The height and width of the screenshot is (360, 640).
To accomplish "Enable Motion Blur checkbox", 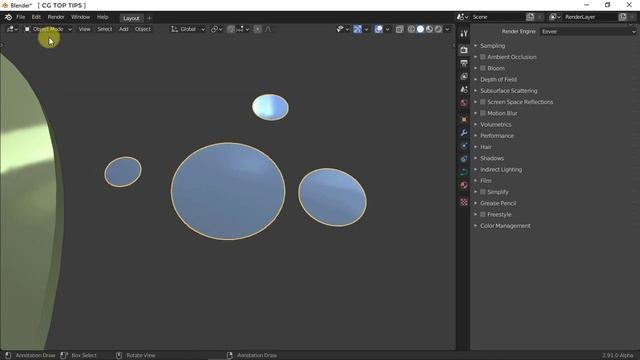I will pyautogui.click(x=483, y=113).
